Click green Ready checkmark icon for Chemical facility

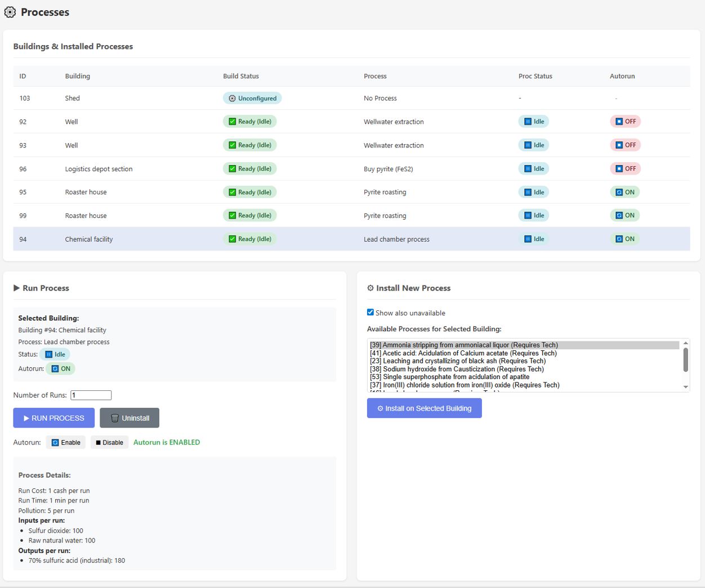point(232,239)
